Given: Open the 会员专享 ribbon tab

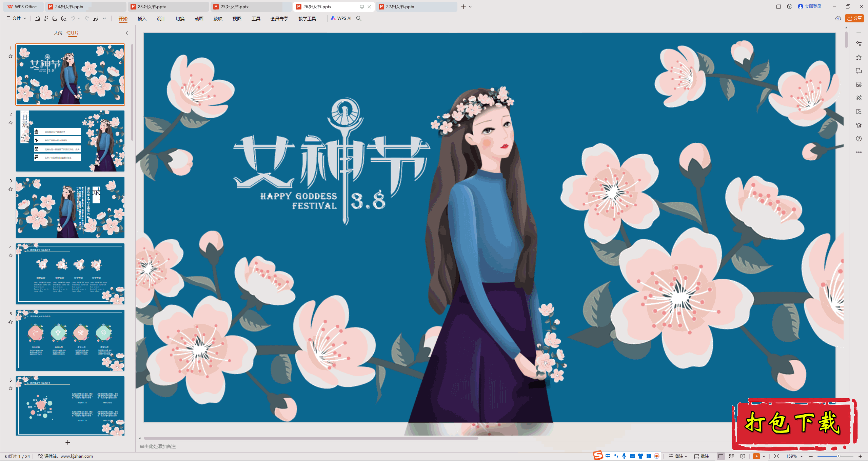Looking at the screenshot, I should click(279, 19).
